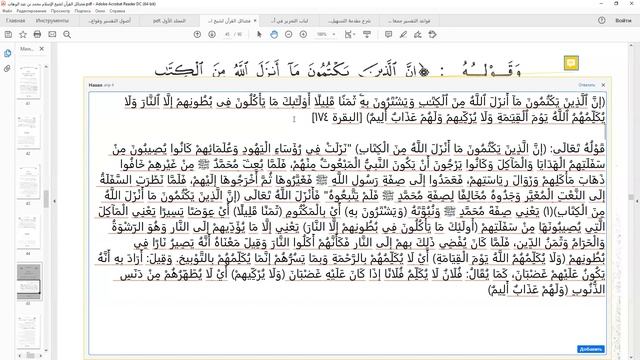
Task: Select page 44 thumbnail
Action: coord(28,231)
